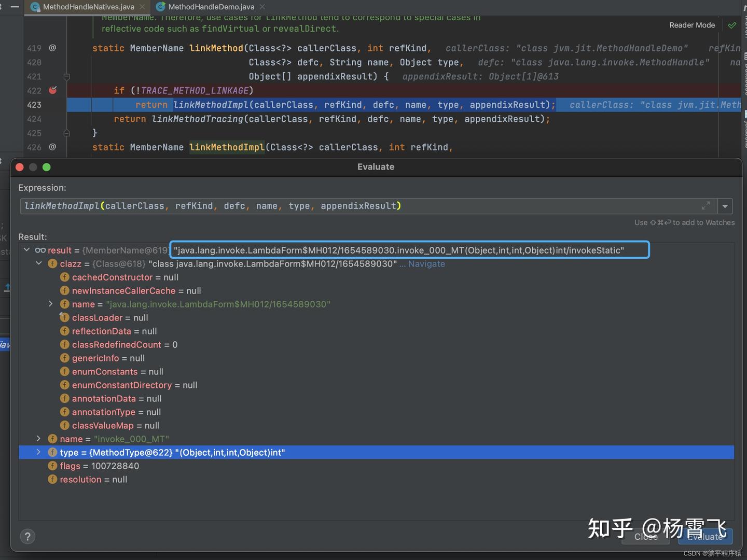Click the breakpoint icon on line 422
This screenshot has width=747, height=560.
tap(52, 90)
